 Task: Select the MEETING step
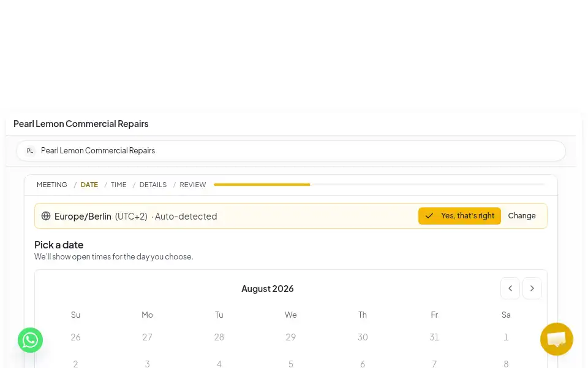[51, 185]
